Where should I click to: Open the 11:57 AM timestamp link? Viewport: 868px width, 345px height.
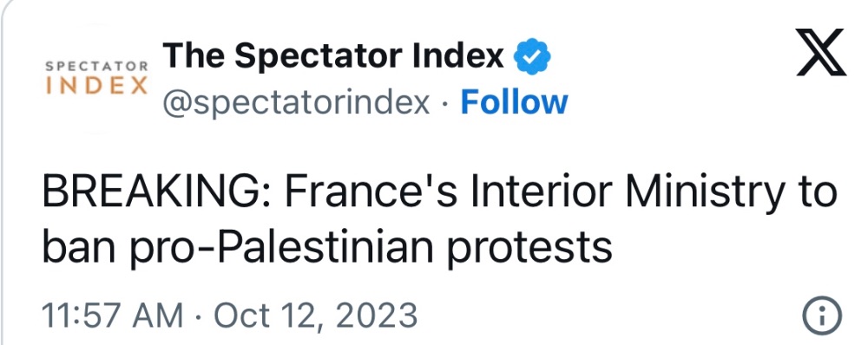pos(112,316)
